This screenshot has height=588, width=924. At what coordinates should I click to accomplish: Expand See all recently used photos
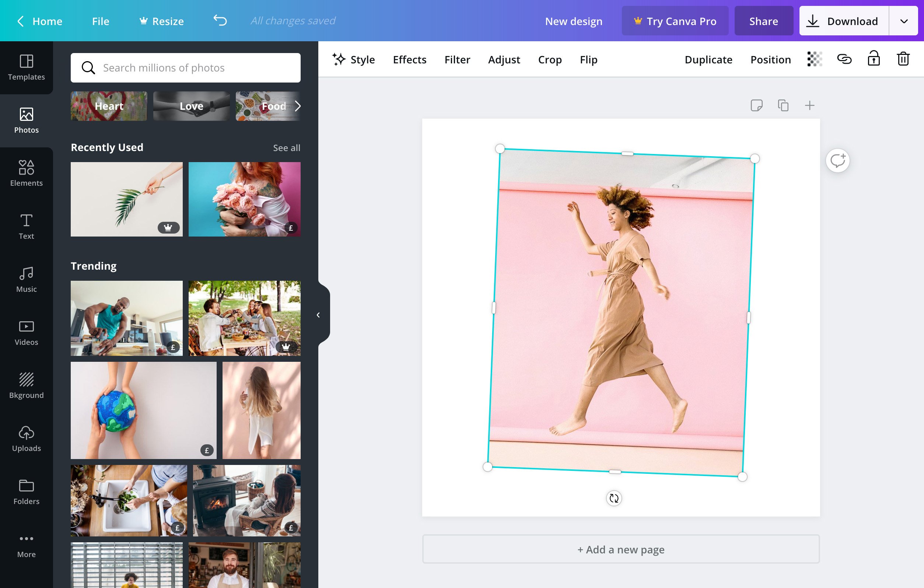(286, 147)
